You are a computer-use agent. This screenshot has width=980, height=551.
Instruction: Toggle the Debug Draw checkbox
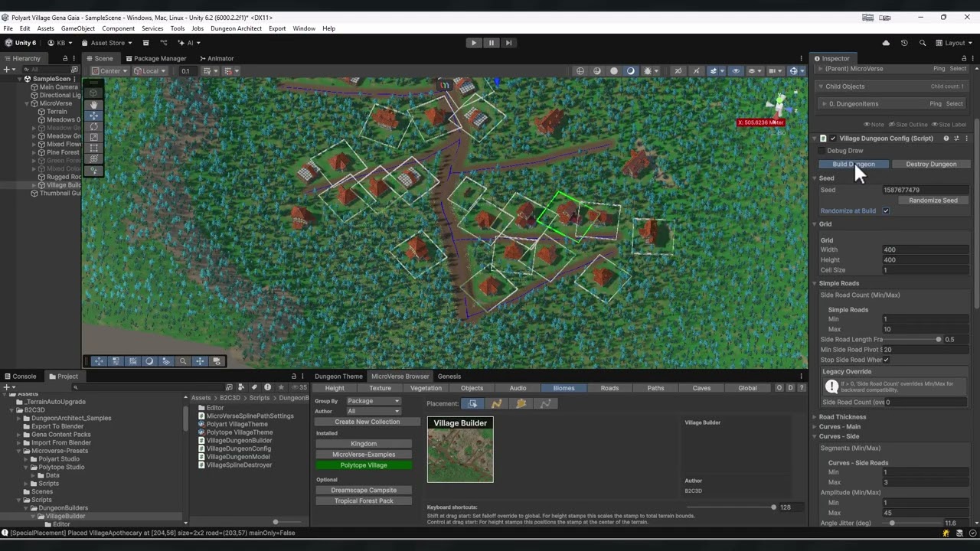[x=822, y=151]
